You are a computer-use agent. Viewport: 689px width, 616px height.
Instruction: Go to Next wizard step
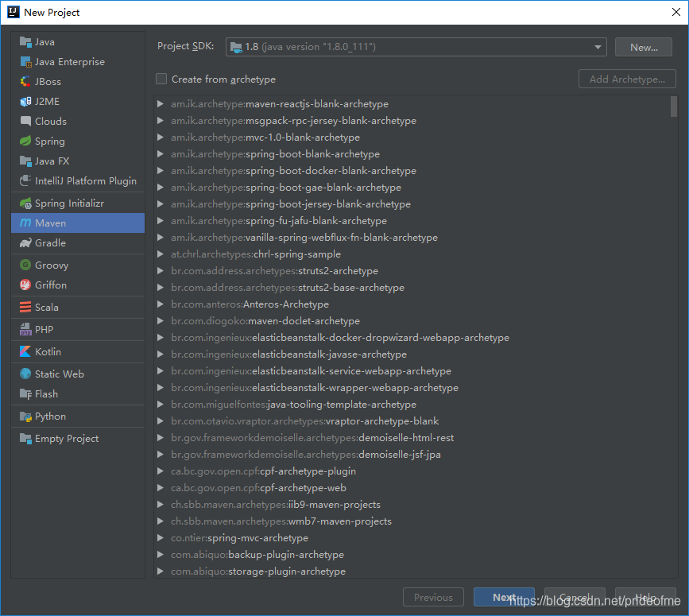504,597
